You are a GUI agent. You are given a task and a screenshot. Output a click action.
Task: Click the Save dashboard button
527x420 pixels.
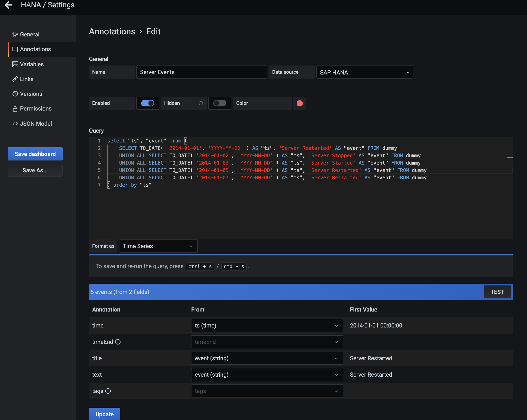(x=35, y=154)
